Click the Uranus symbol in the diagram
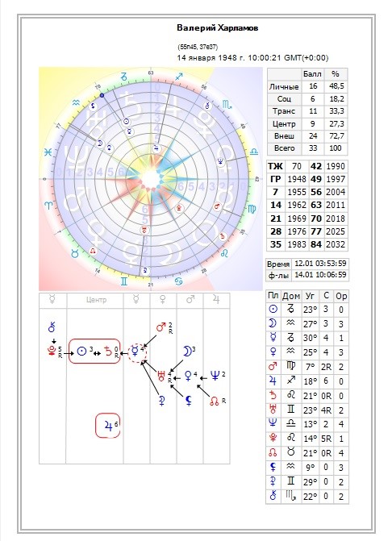This screenshot has width=392, height=541. [x=161, y=376]
